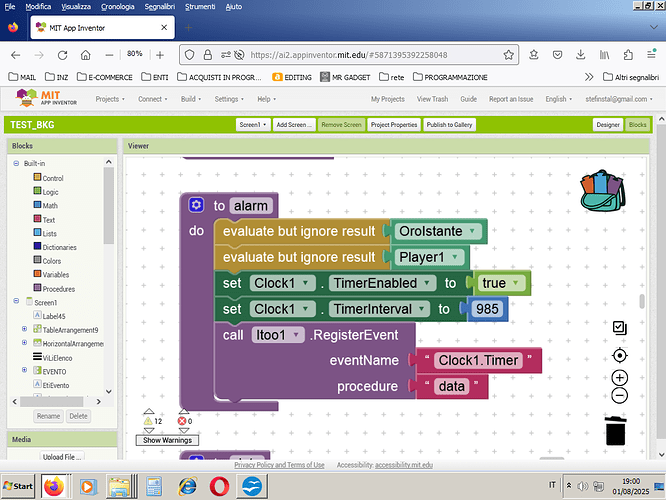This screenshot has height=500, width=666.
Task: Click the trash can in the workspace
Action: pos(617,431)
